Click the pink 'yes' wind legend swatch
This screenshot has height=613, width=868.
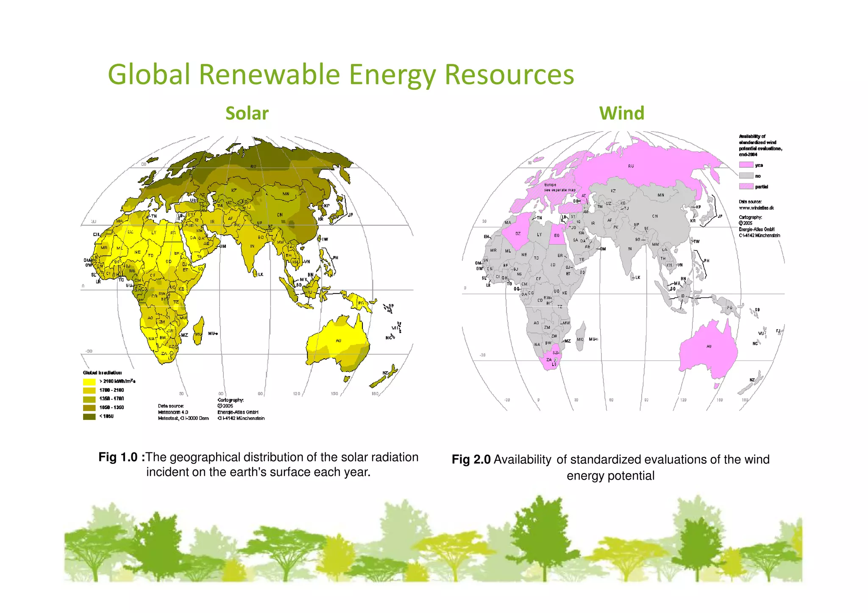[746, 165]
